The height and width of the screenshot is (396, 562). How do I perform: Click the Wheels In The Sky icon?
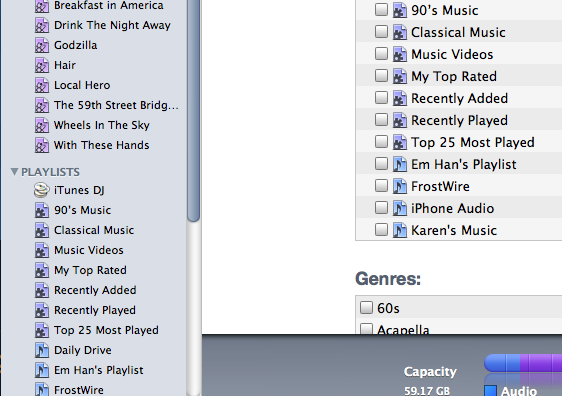pyautogui.click(x=42, y=125)
